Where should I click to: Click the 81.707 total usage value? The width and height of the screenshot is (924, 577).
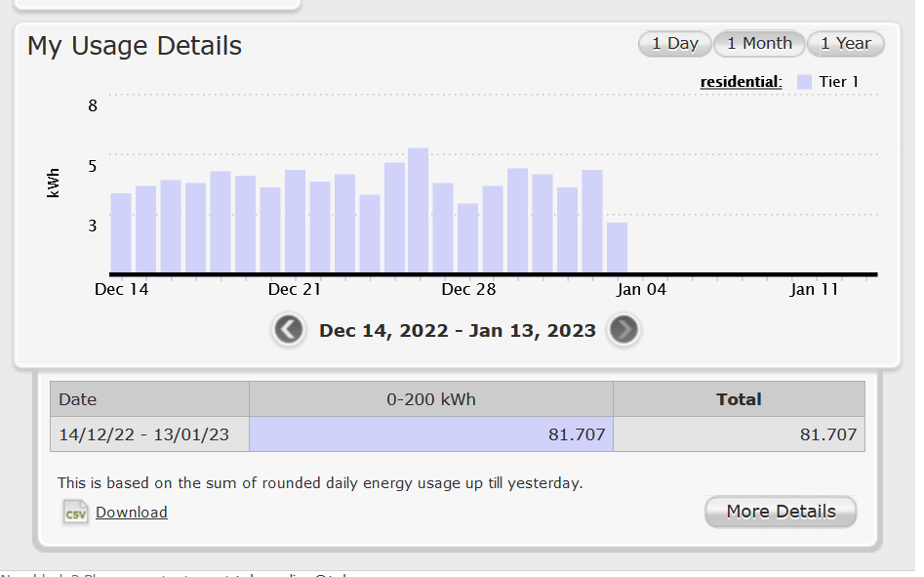(829, 433)
